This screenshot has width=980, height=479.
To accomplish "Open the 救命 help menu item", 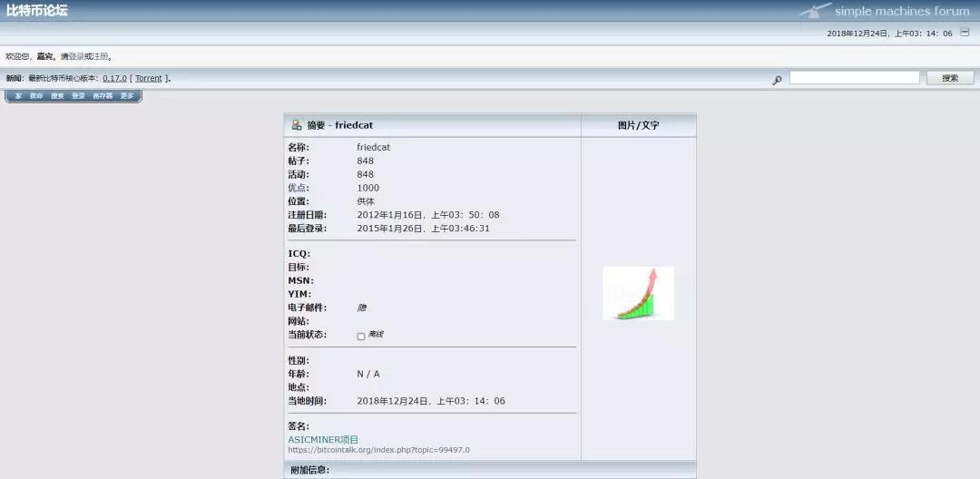I will tap(36, 96).
